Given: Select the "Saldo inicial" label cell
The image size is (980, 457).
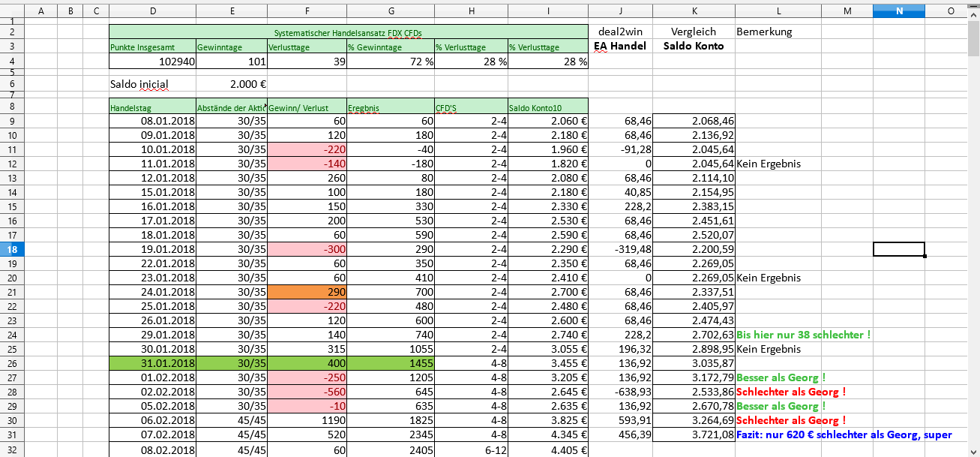Looking at the screenshot, I should tap(139, 84).
